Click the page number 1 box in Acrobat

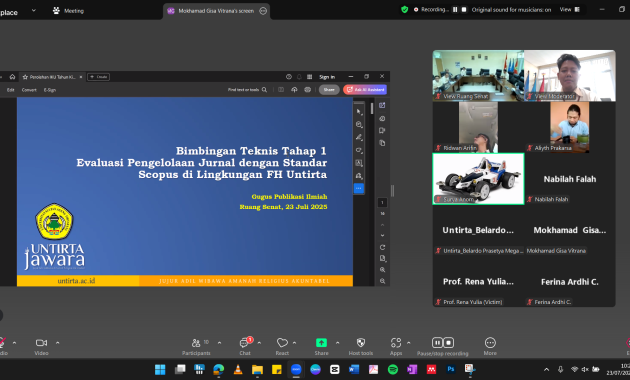coord(382,202)
